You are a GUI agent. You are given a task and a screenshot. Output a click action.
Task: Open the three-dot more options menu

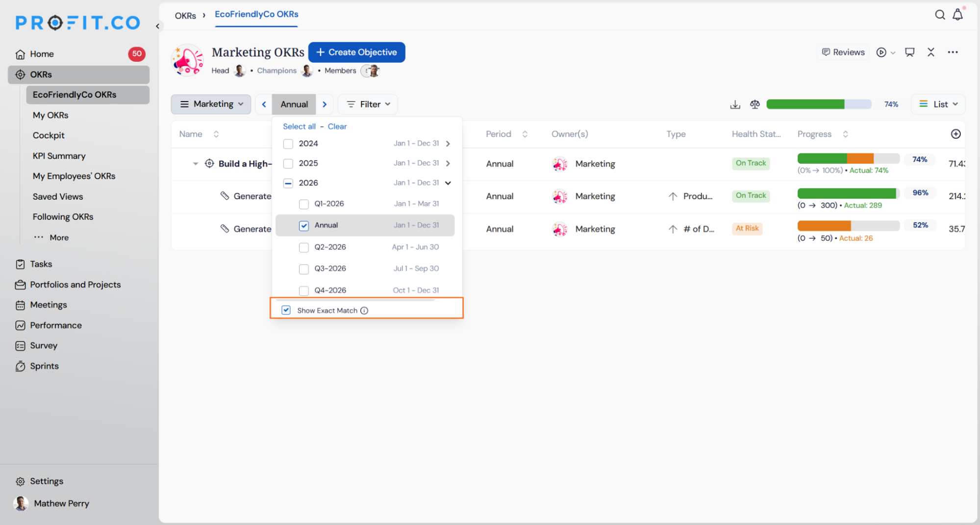953,52
